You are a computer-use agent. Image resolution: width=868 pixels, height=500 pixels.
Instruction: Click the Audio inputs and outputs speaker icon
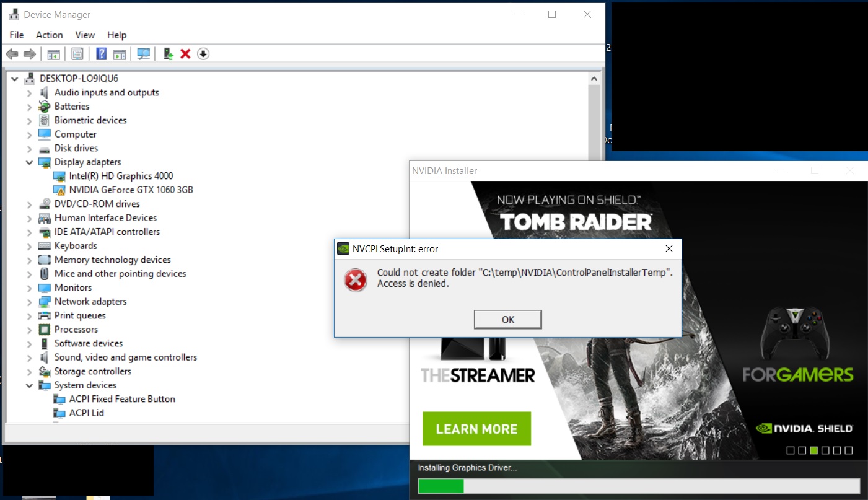click(44, 92)
